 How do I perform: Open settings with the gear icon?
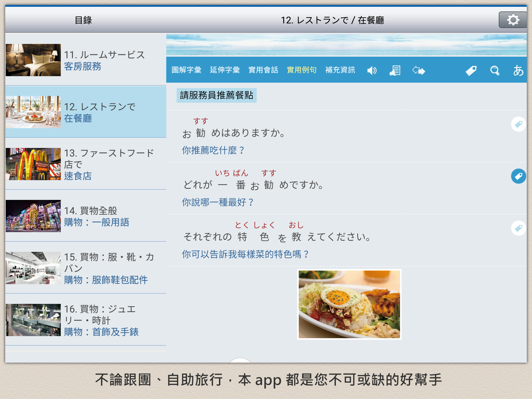(x=513, y=20)
